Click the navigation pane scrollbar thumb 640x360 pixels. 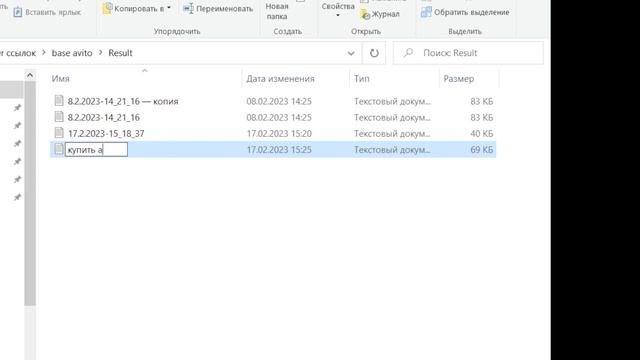(30, 193)
